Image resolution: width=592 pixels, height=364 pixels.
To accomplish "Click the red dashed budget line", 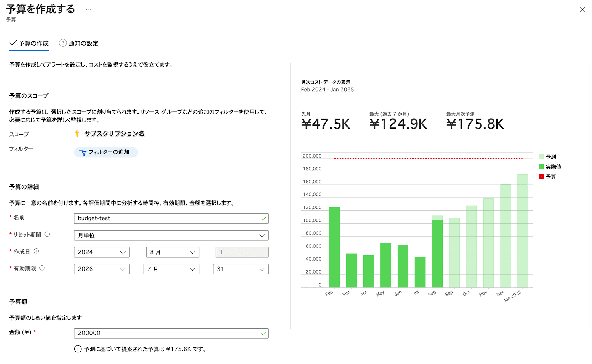I will 428,159.
